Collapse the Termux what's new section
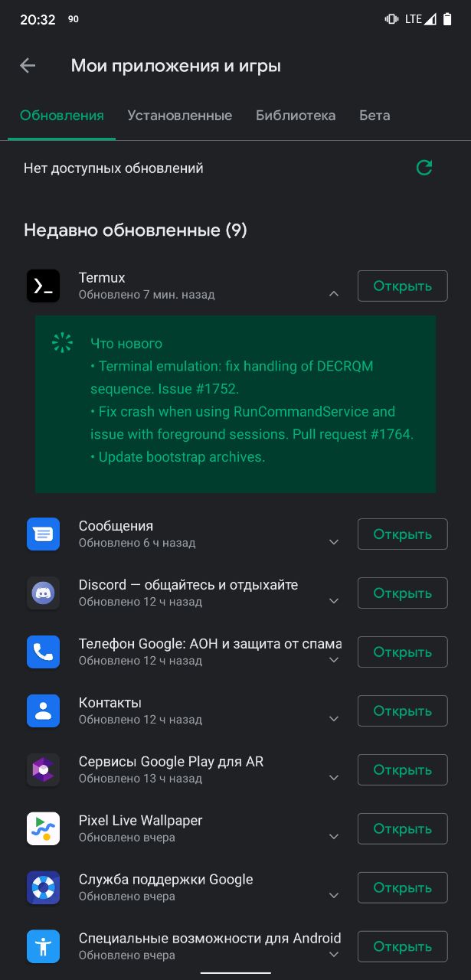The width and height of the screenshot is (471, 980). coord(333,293)
